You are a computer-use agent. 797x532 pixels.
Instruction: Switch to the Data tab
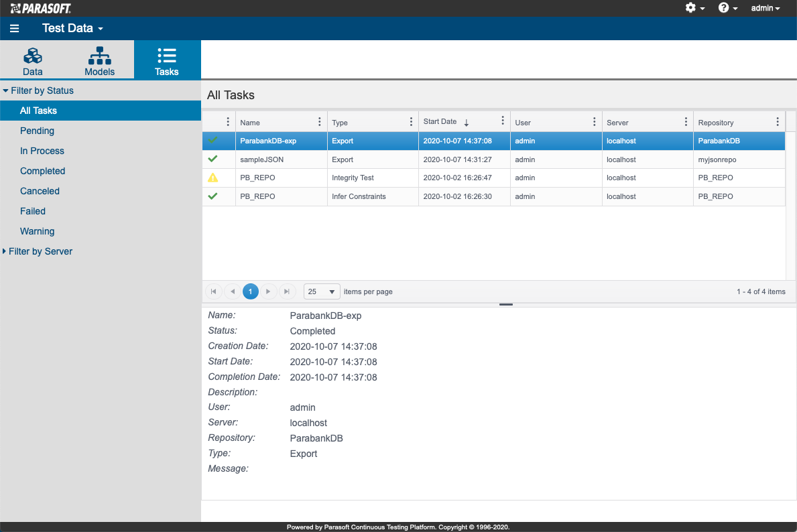coord(33,61)
